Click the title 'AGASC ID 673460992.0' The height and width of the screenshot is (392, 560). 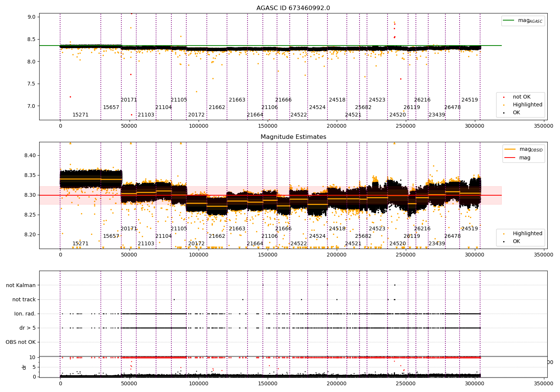point(293,8)
